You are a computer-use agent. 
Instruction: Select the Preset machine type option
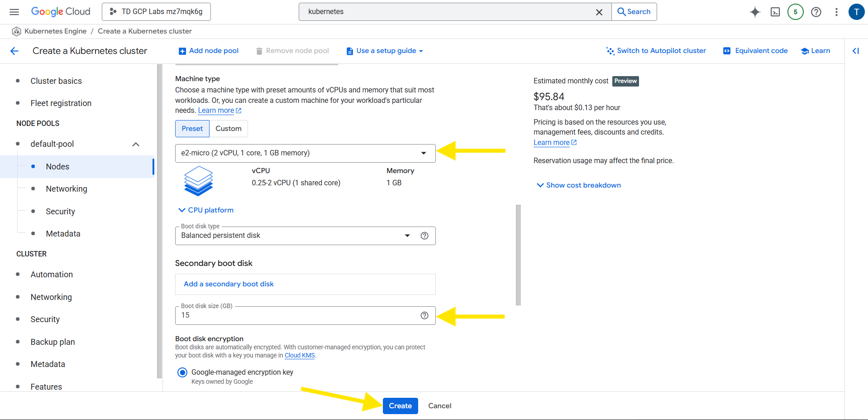(x=192, y=129)
